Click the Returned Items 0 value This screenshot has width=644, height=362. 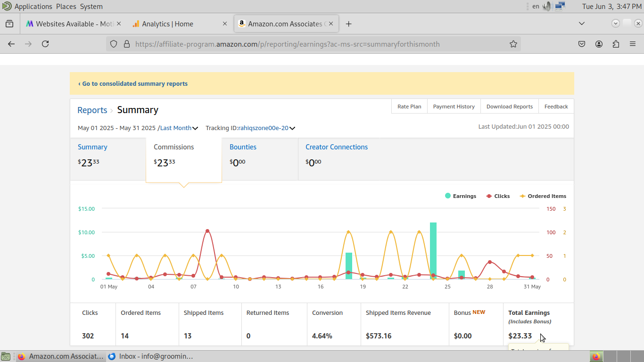(248, 336)
